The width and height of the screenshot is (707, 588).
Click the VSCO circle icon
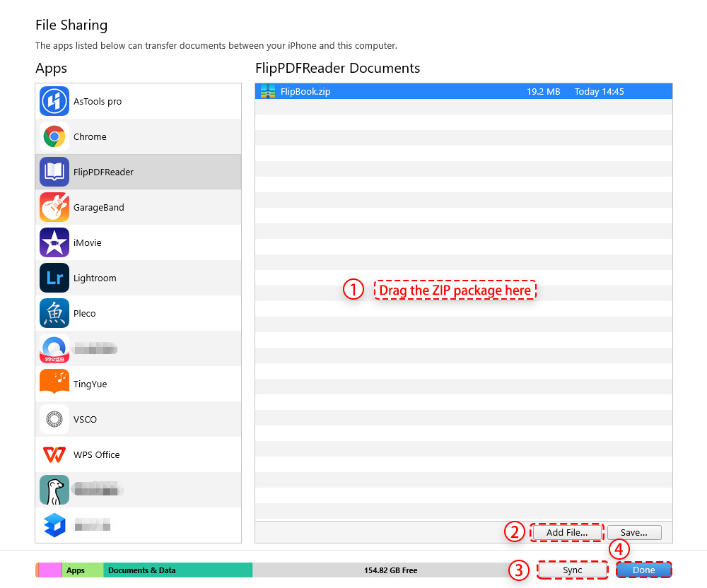(54, 419)
